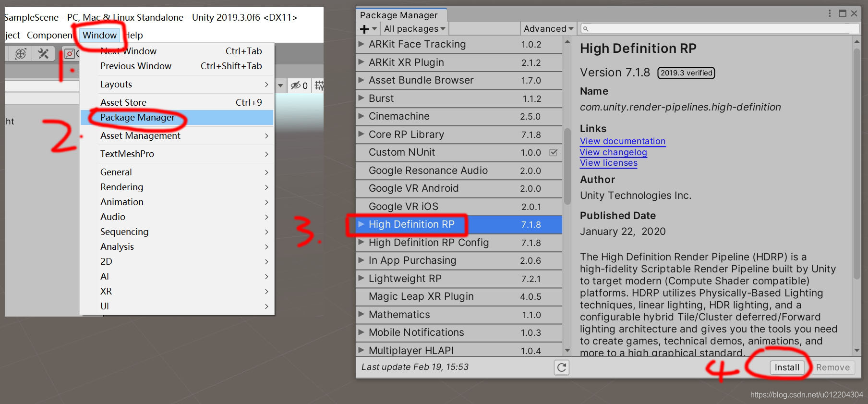Select Previous Window menu entry
This screenshot has height=404, width=868.
(x=177, y=66)
